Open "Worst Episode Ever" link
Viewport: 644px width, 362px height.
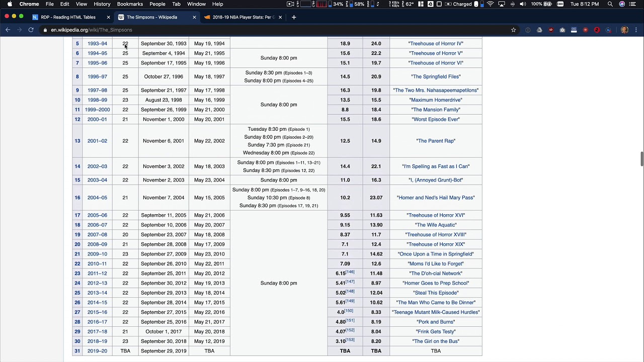point(436,119)
